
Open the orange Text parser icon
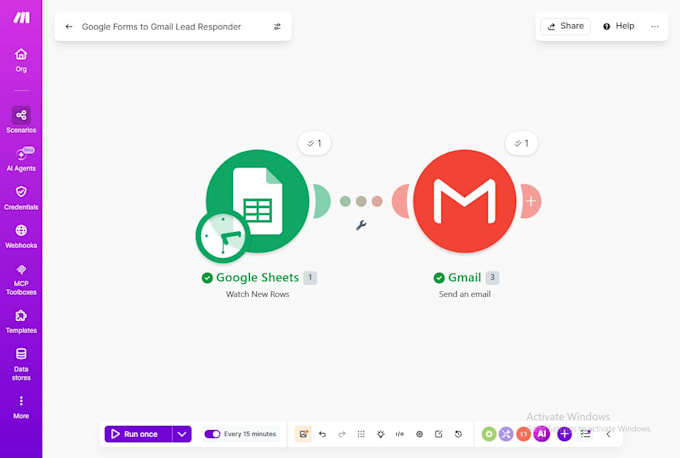[x=523, y=434]
